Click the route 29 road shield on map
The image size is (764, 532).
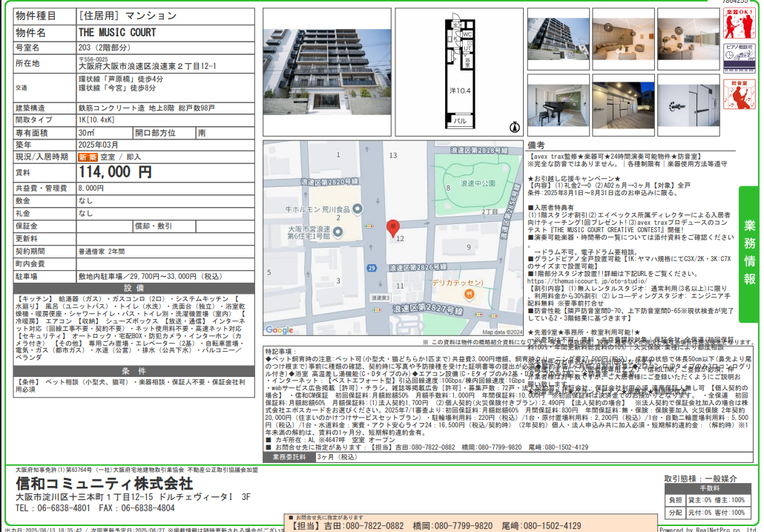(368, 266)
